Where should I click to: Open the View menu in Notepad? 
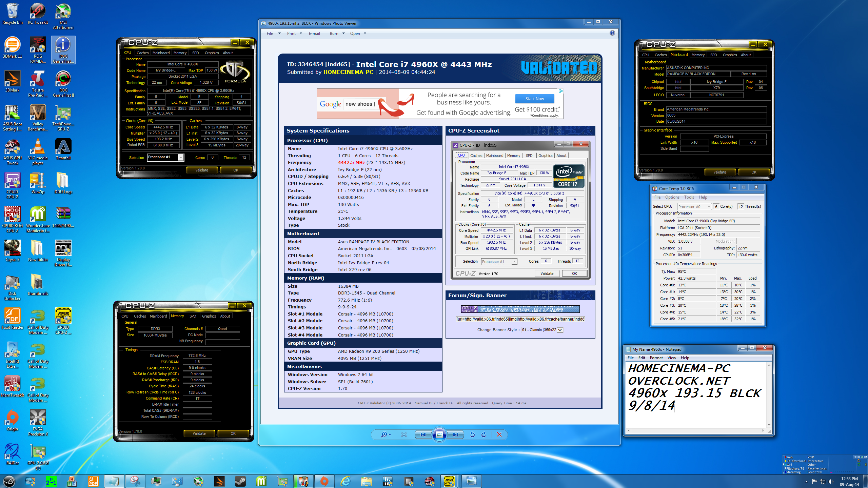(x=671, y=358)
